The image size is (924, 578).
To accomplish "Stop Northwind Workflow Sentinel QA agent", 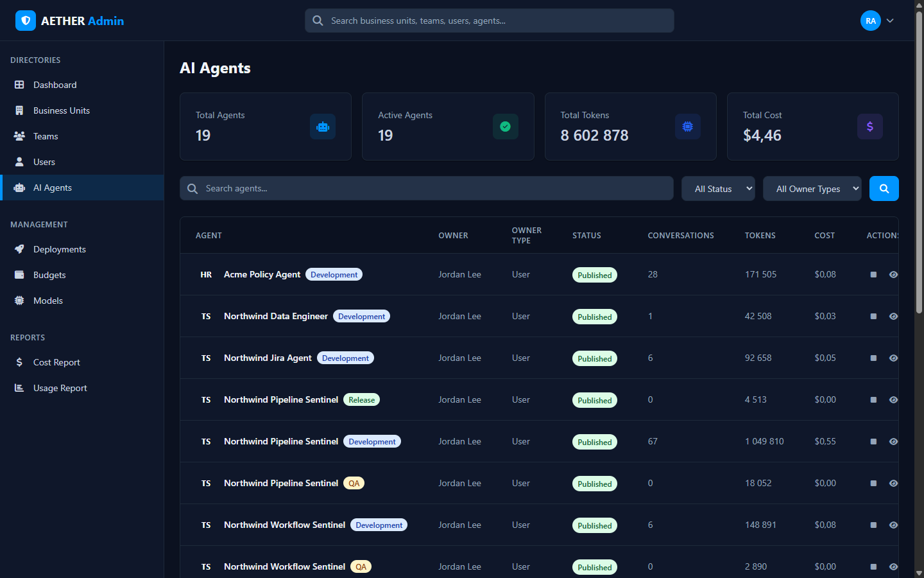I will point(873,566).
